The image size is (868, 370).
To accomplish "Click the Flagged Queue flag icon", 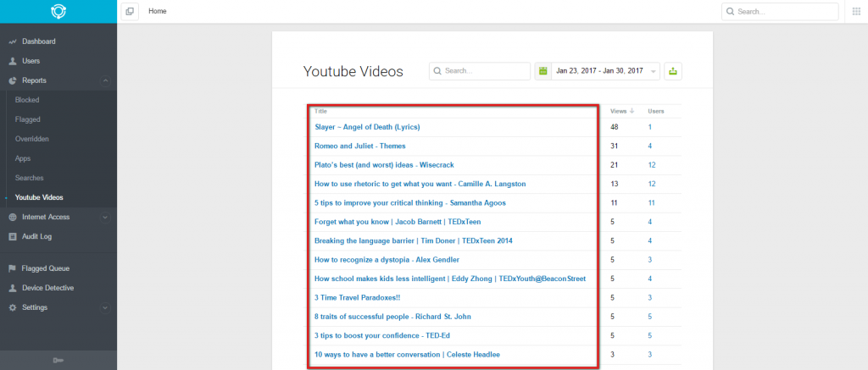I will (x=12, y=268).
